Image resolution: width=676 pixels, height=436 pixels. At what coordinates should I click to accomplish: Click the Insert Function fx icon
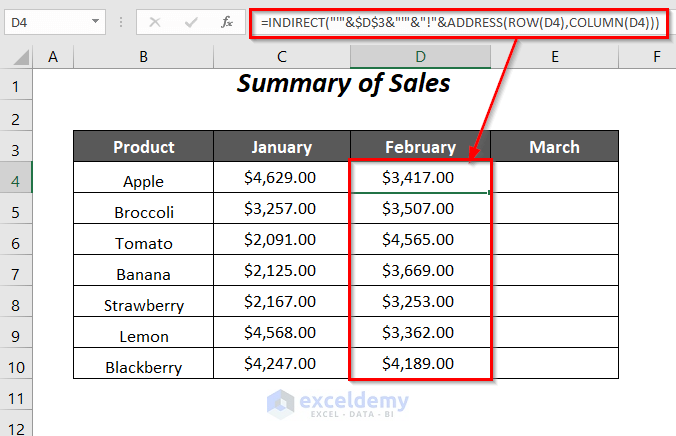point(227,21)
